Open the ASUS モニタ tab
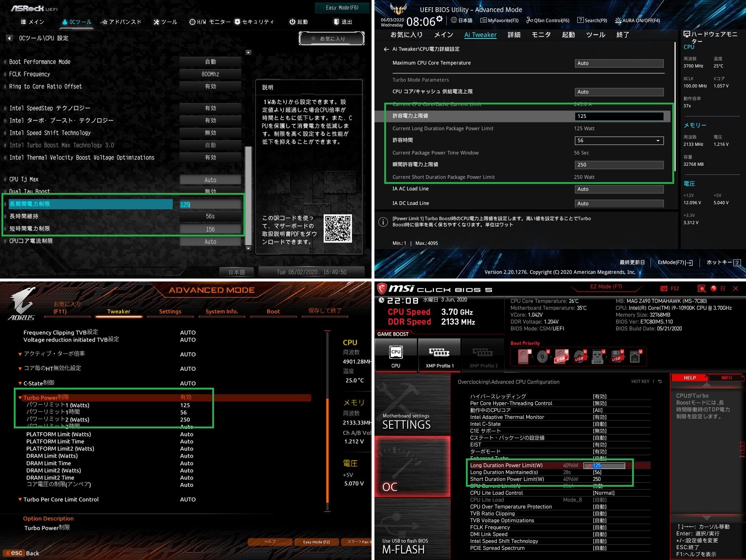The height and width of the screenshot is (560, 746). tap(541, 35)
